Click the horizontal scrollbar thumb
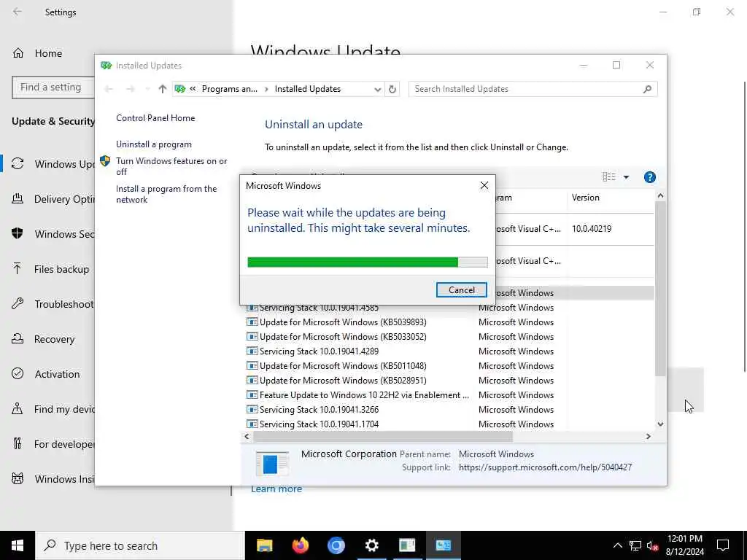747x560 pixels. coord(382,436)
